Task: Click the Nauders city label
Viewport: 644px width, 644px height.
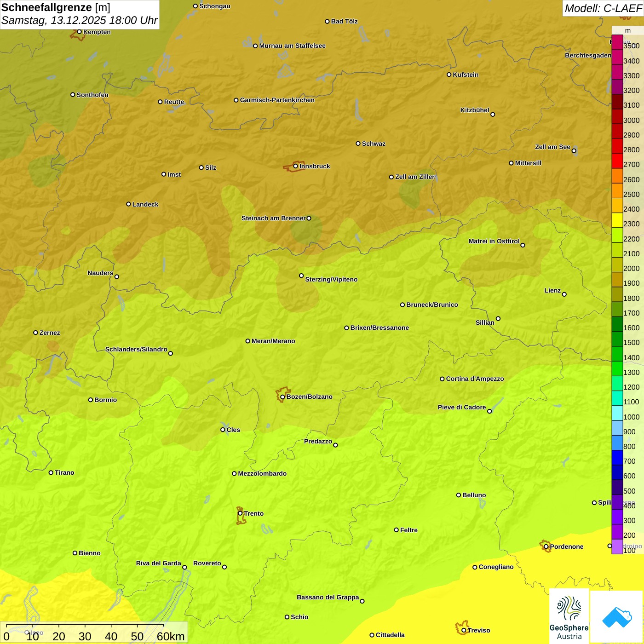Action: point(100,273)
